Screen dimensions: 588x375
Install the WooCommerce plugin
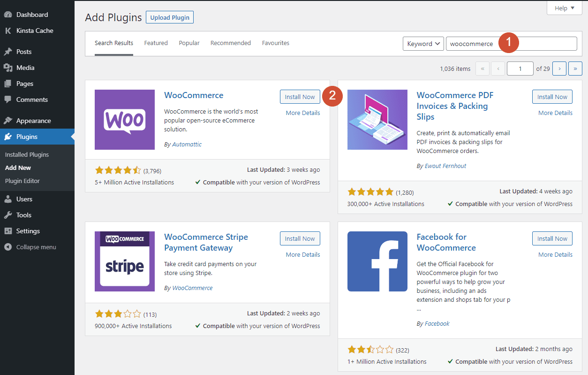[x=300, y=96]
